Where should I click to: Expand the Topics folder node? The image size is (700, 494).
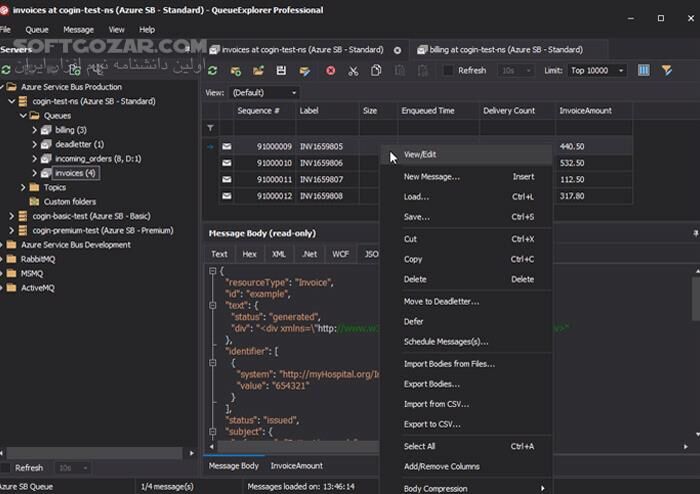tap(23, 187)
